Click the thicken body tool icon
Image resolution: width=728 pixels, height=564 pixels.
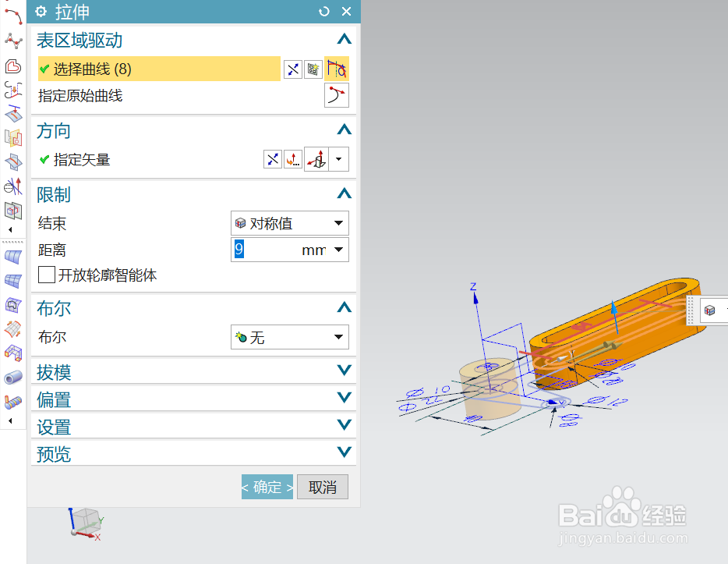point(13,353)
